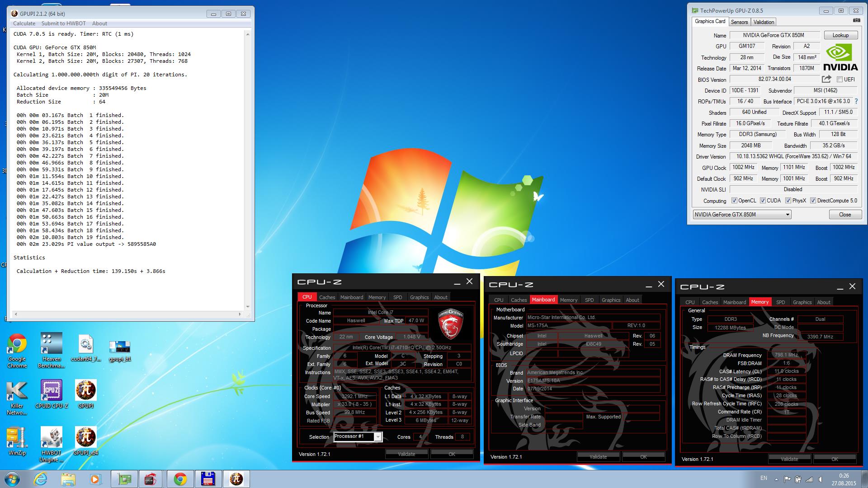Launch the GPUPI desktop icon
The width and height of the screenshot is (868, 488).
point(86,394)
